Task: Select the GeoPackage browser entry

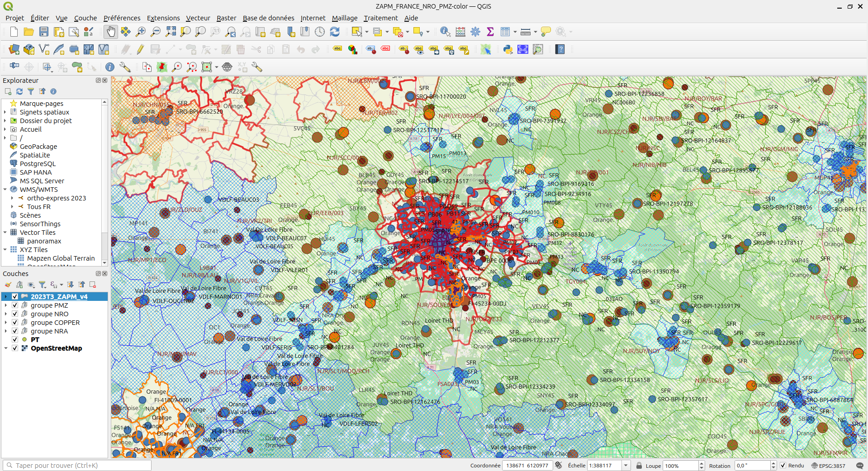Action: point(38,147)
